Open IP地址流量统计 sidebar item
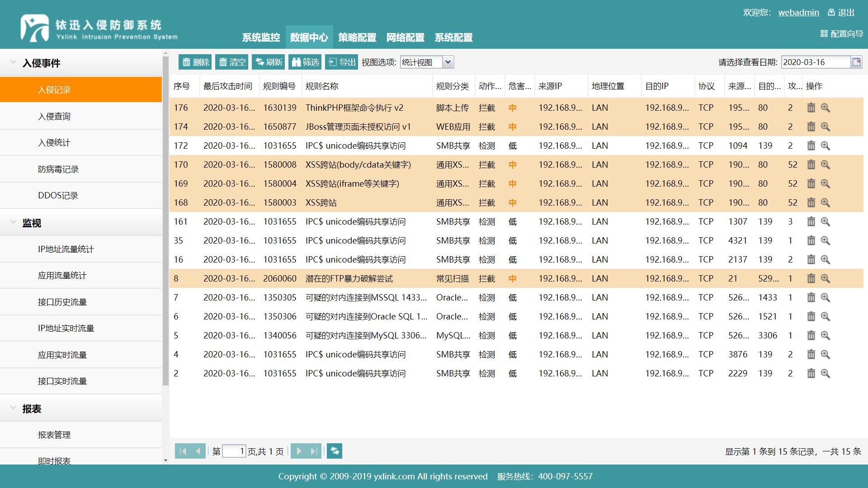Image resolution: width=868 pixels, height=488 pixels. (81, 249)
